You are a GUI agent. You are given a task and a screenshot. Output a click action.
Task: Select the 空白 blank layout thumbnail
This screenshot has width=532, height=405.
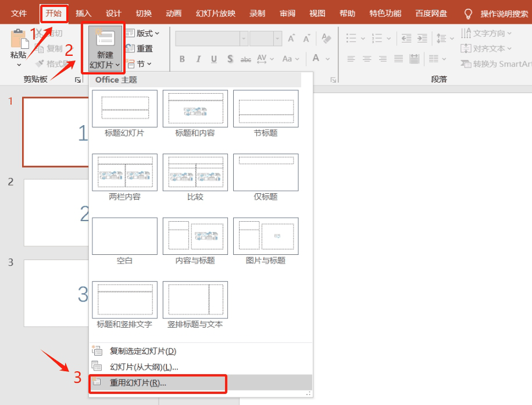(x=124, y=236)
